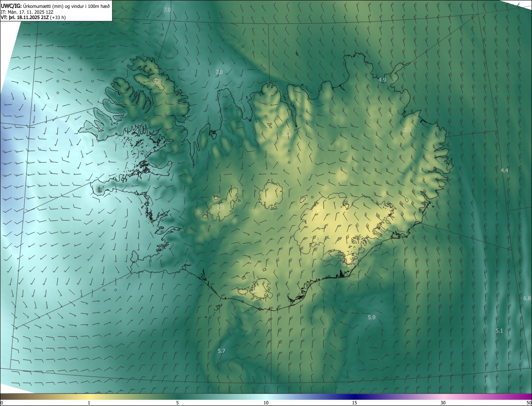Select the 2.8 value on the Westfjords glacier
Screen dimensions: 532x406
(157, 81)
